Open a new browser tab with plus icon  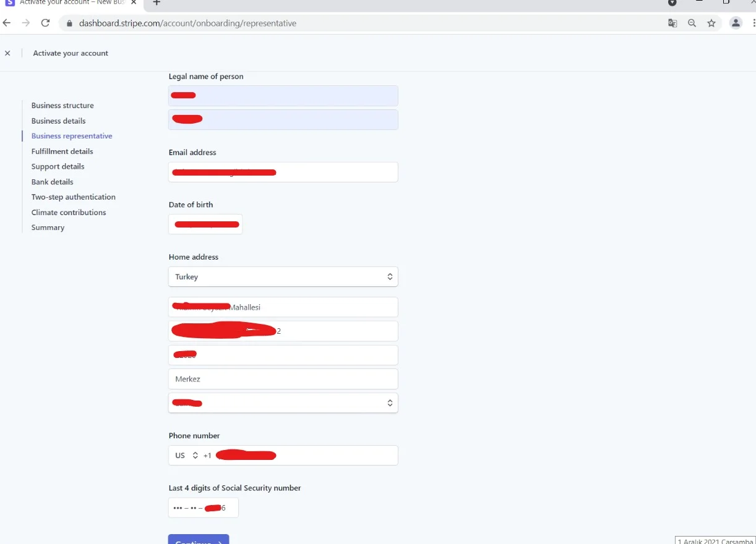(x=157, y=3)
